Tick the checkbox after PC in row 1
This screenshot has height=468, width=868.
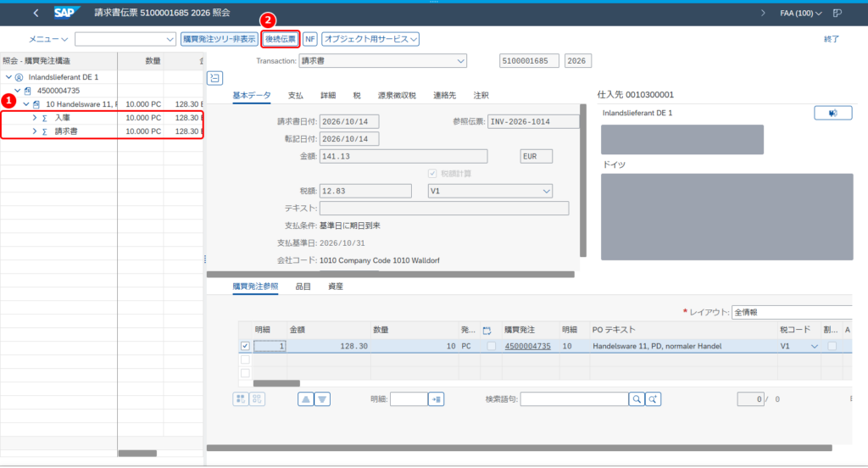pos(491,346)
